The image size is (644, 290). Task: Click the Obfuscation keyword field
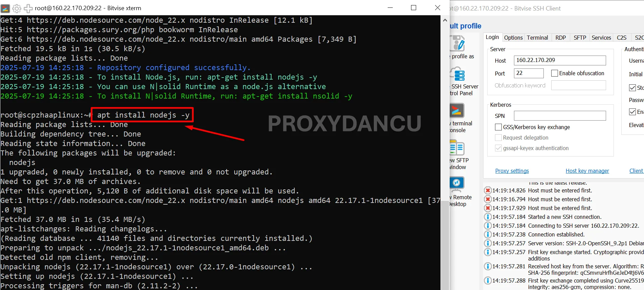[578, 85]
